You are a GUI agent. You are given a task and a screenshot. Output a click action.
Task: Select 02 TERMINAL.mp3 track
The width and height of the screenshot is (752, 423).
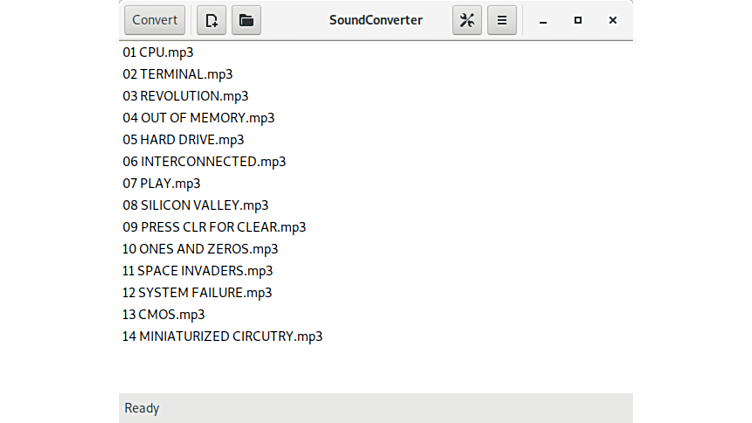pos(177,74)
